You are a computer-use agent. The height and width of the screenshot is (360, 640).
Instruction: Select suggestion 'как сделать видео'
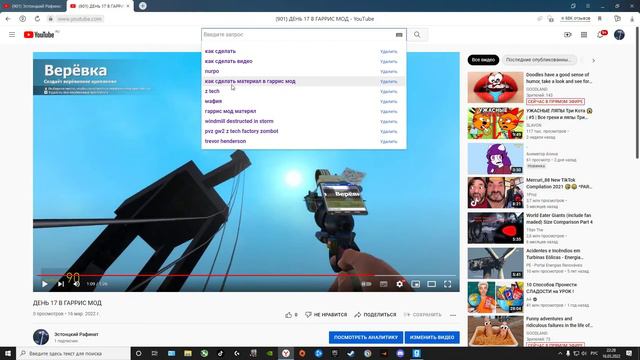coord(229,61)
